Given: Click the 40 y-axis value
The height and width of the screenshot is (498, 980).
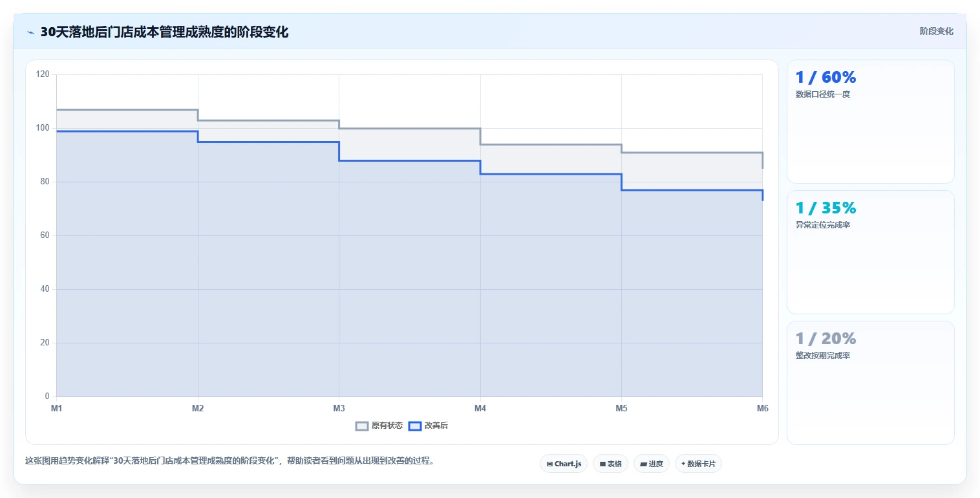Looking at the screenshot, I should pos(45,289).
